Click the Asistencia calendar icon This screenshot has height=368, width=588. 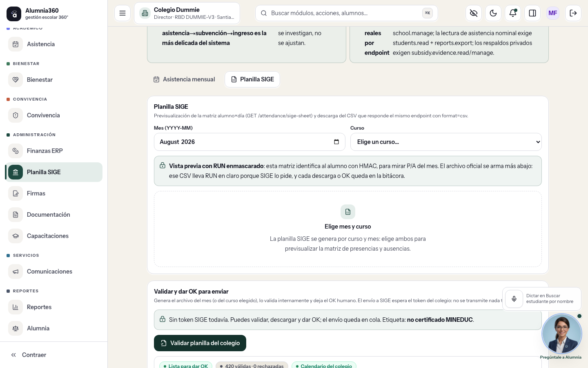[16, 44]
